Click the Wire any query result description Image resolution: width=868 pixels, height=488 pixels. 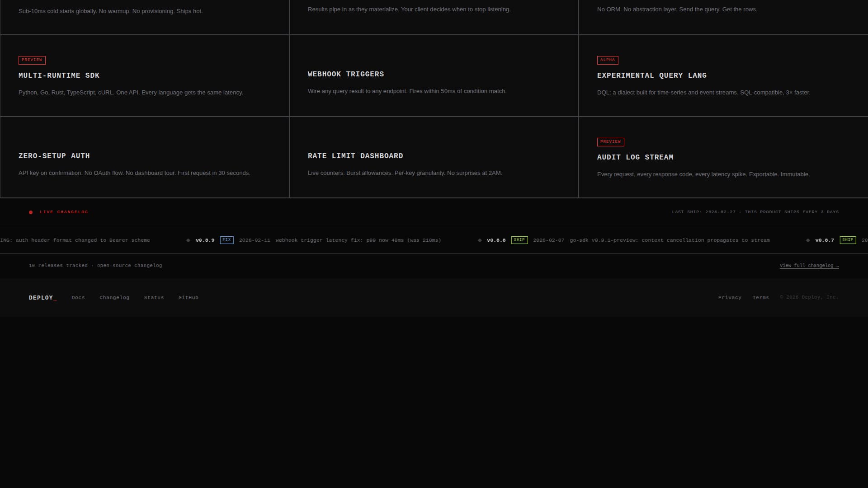[x=407, y=91]
